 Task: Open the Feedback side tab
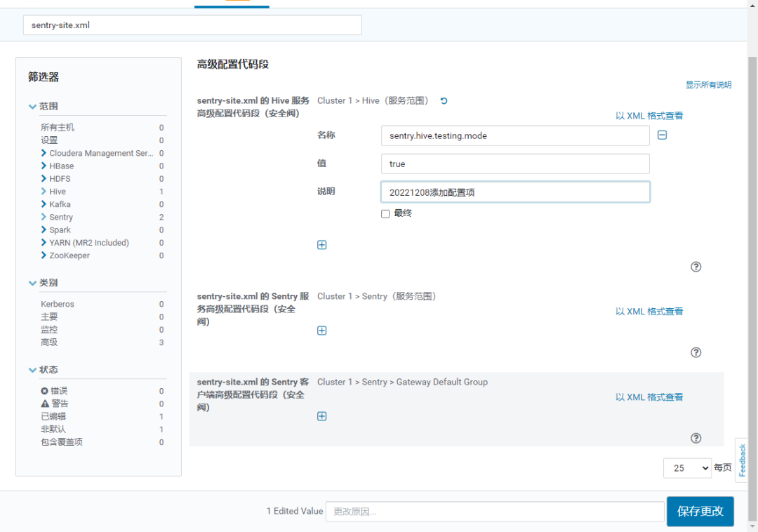(742, 460)
